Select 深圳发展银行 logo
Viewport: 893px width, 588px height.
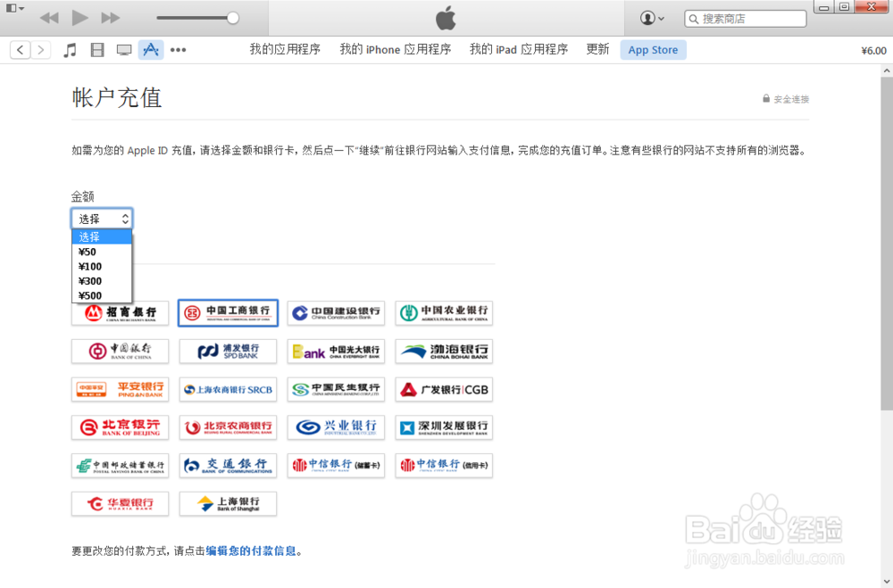click(444, 427)
